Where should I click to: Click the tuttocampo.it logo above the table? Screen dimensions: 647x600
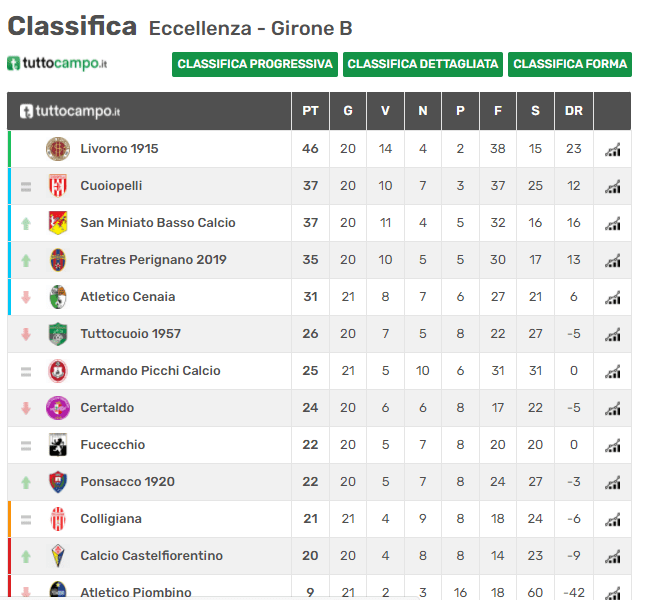(x=57, y=64)
